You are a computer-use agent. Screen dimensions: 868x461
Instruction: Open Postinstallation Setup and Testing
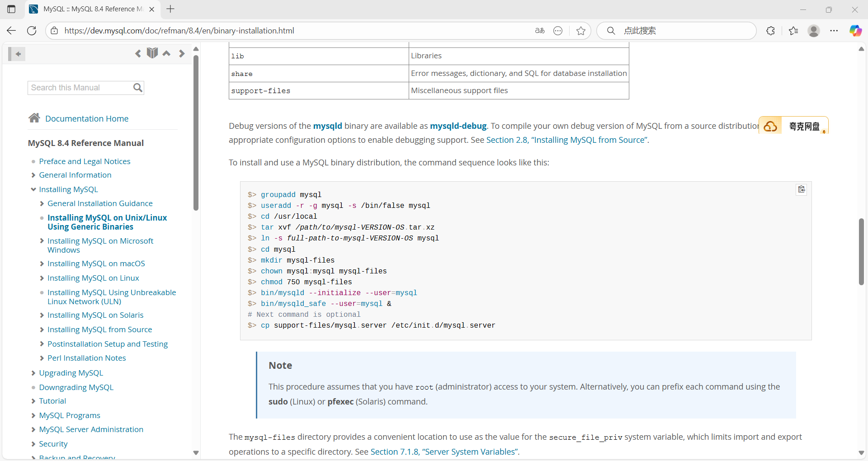108,344
